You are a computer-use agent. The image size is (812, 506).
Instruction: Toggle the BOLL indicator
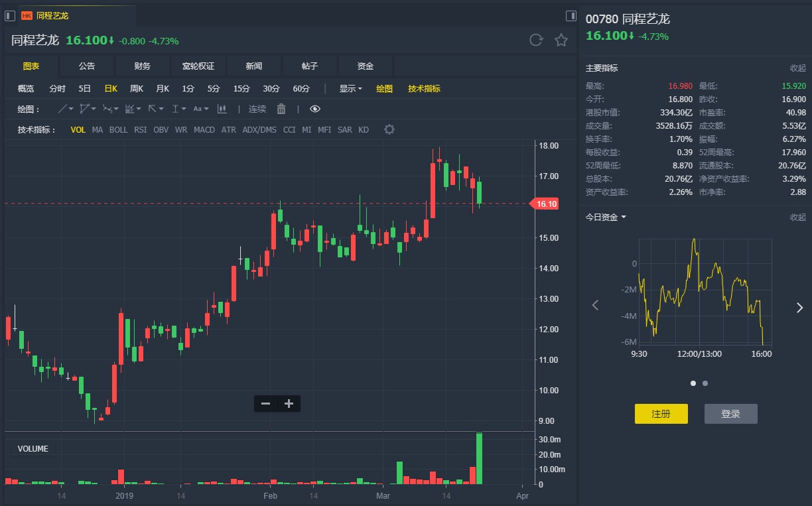click(x=118, y=130)
